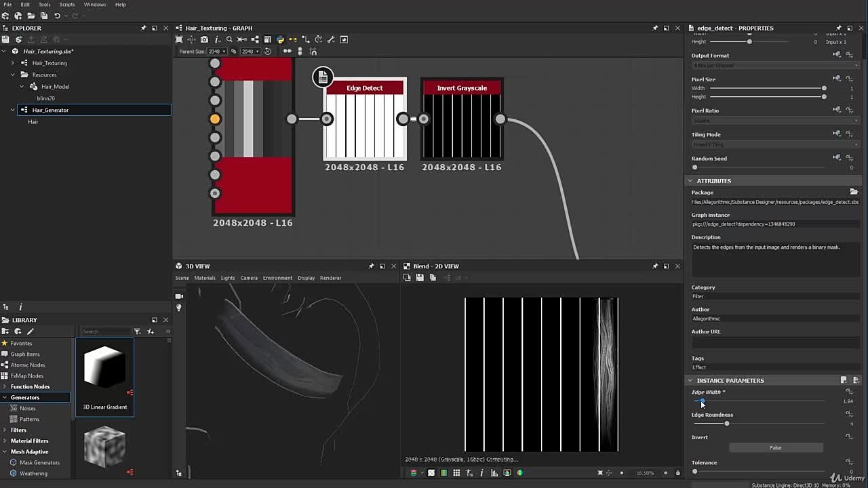Collapse the Instance Parameters section
This screenshot has width=868, height=488.
click(690, 380)
